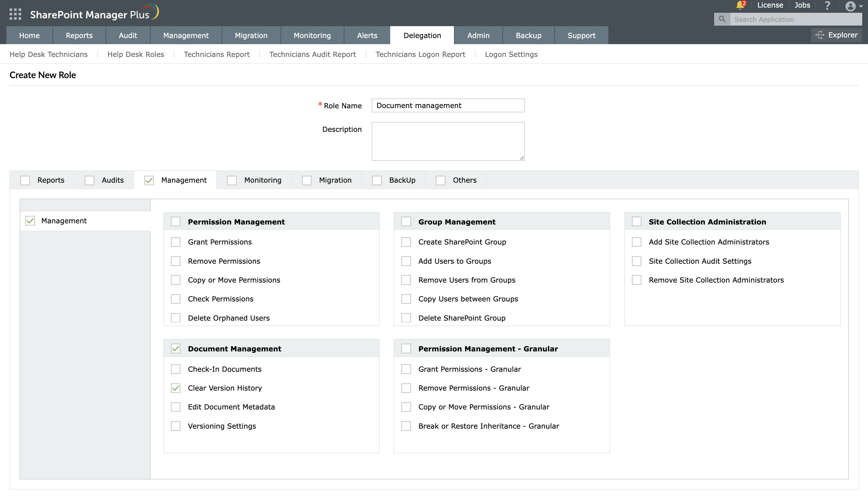868x496 pixels.
Task: Uncheck Clear Version History checkbox
Action: (x=176, y=388)
